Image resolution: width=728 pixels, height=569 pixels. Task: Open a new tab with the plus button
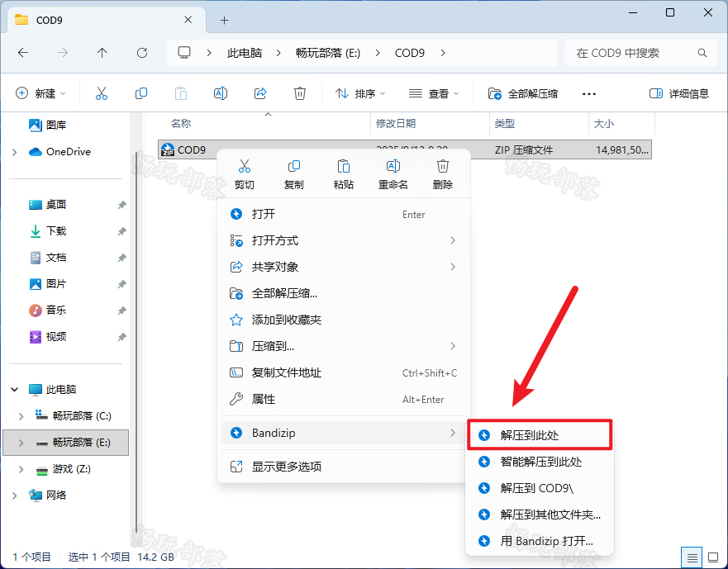[x=224, y=20]
